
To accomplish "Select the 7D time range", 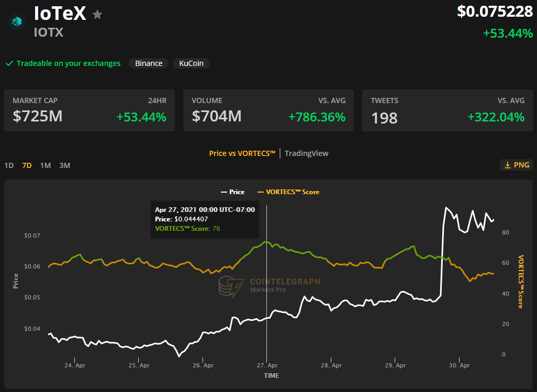I will coord(27,165).
